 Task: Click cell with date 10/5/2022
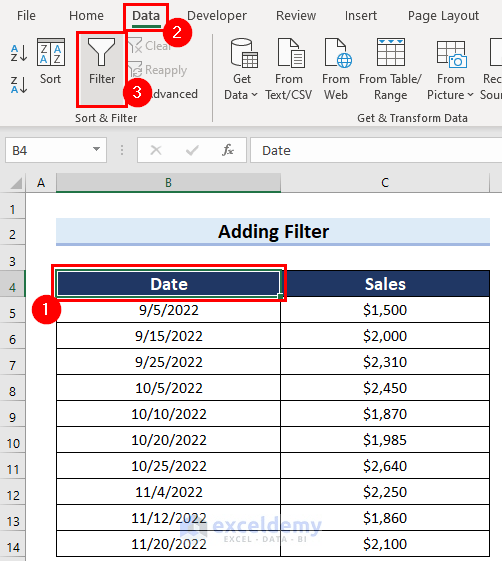169,388
